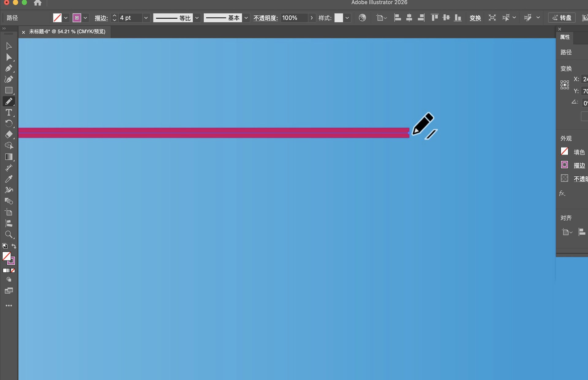Screen dimensions: 588x380
Task: Open the 转盘 panel button
Action: [x=562, y=17]
